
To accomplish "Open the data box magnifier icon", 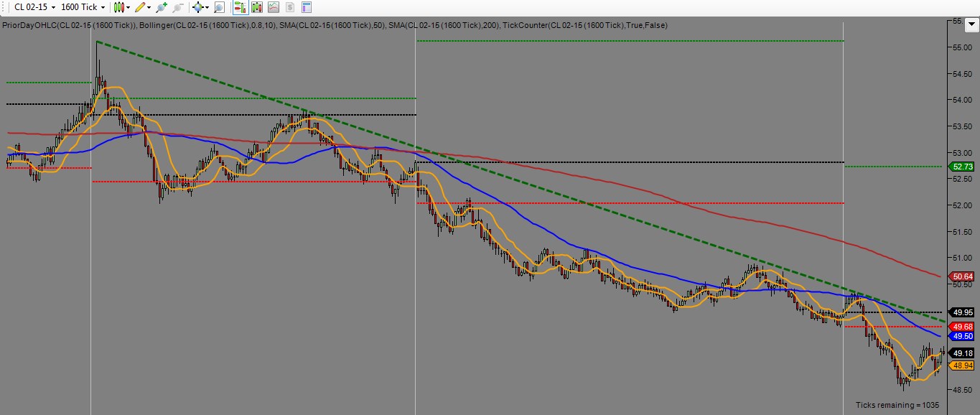I will tap(219, 7).
